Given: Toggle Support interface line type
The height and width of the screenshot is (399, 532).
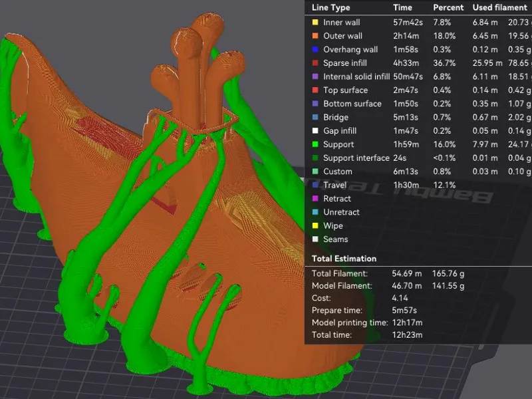Looking at the screenshot, I should click(x=356, y=158).
